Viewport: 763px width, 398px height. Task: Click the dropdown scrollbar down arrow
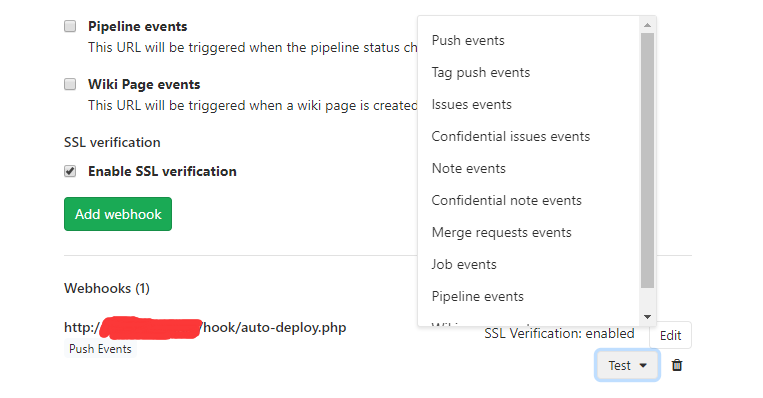pyautogui.click(x=647, y=317)
